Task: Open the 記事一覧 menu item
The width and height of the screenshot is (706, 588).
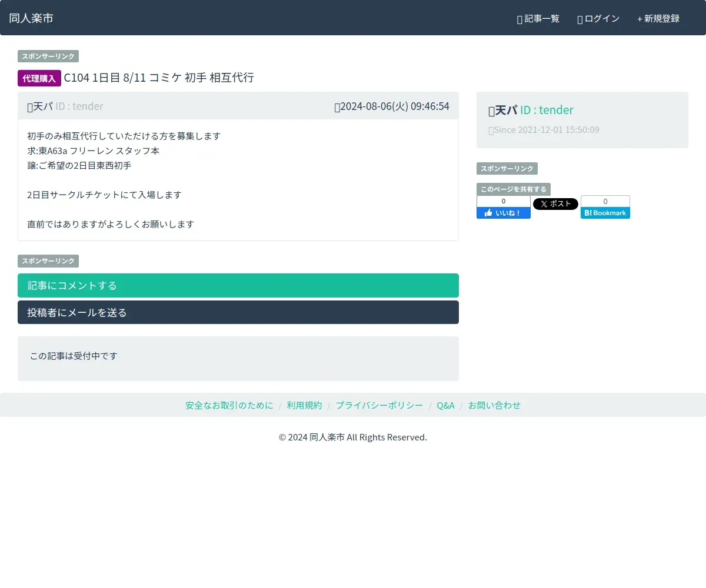Action: (538, 19)
